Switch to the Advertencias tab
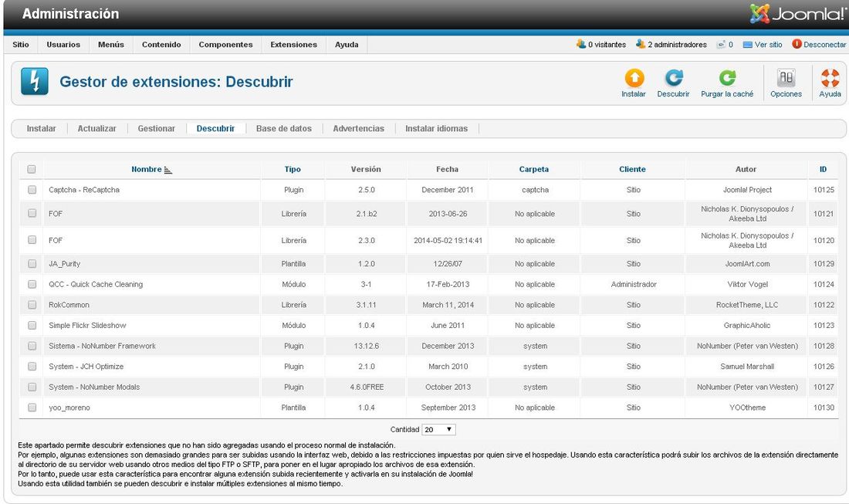The height and width of the screenshot is (504, 849). [x=358, y=128]
